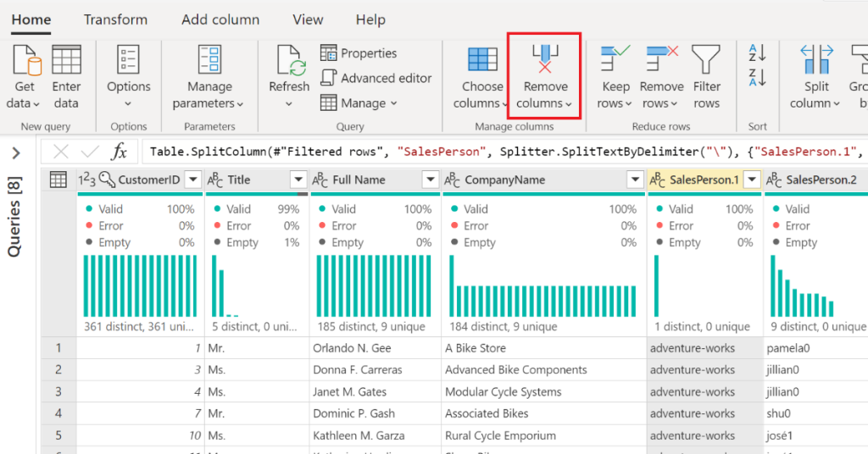Select row number 1
The height and width of the screenshot is (454, 868).
click(58, 348)
